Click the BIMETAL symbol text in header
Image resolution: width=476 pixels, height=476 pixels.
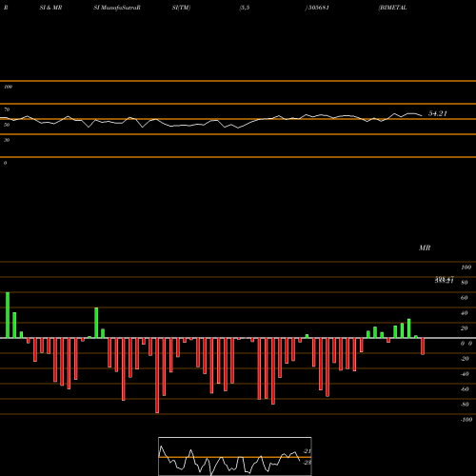click(392, 8)
